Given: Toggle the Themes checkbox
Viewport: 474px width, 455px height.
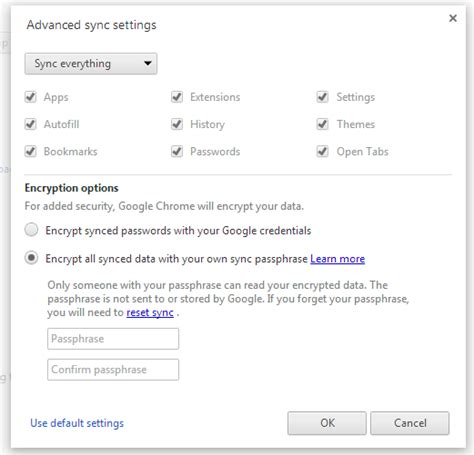Looking at the screenshot, I should point(323,124).
